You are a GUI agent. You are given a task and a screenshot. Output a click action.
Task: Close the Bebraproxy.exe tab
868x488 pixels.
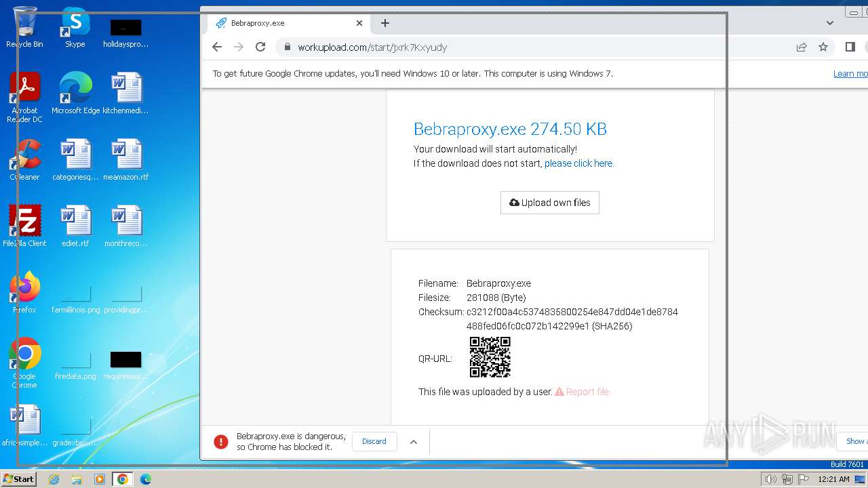(x=359, y=23)
